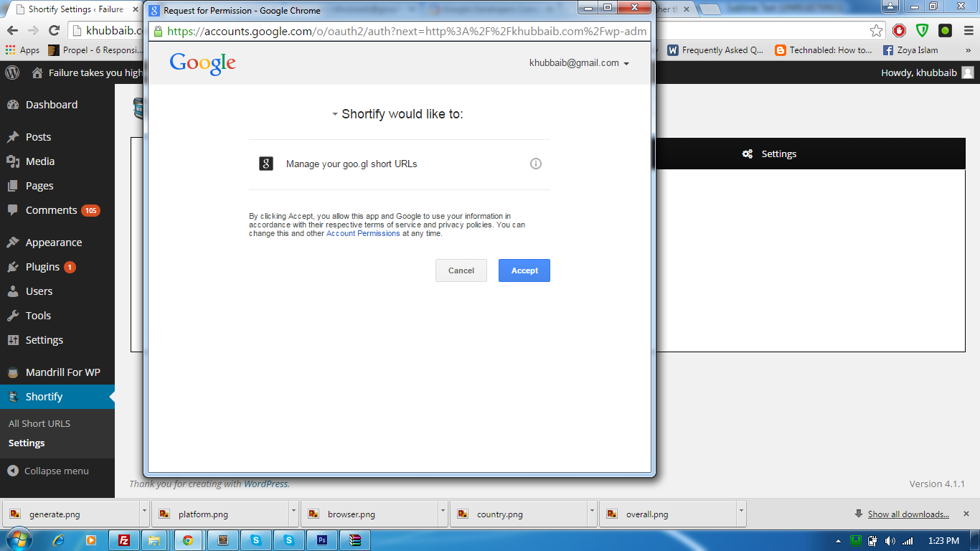
Task: Open FileZilla from the taskbar
Action: pos(123,540)
